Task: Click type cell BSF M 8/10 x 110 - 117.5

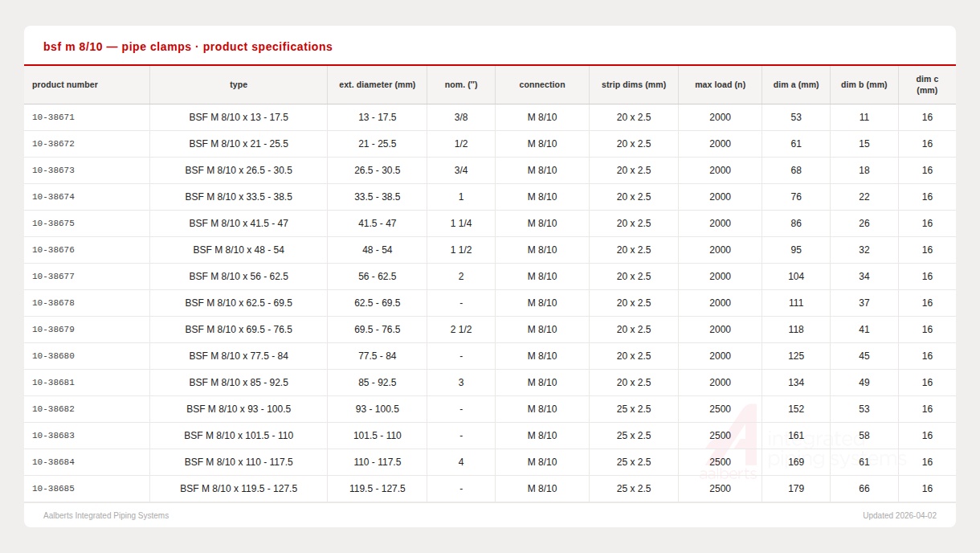Action: (239, 462)
